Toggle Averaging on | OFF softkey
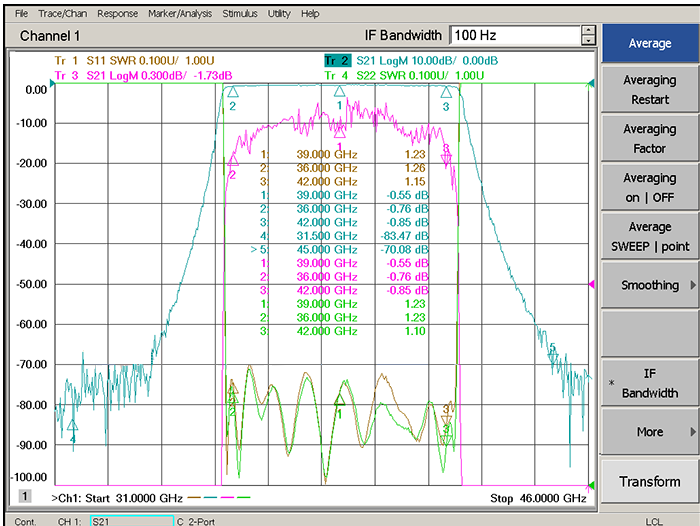 click(x=650, y=188)
